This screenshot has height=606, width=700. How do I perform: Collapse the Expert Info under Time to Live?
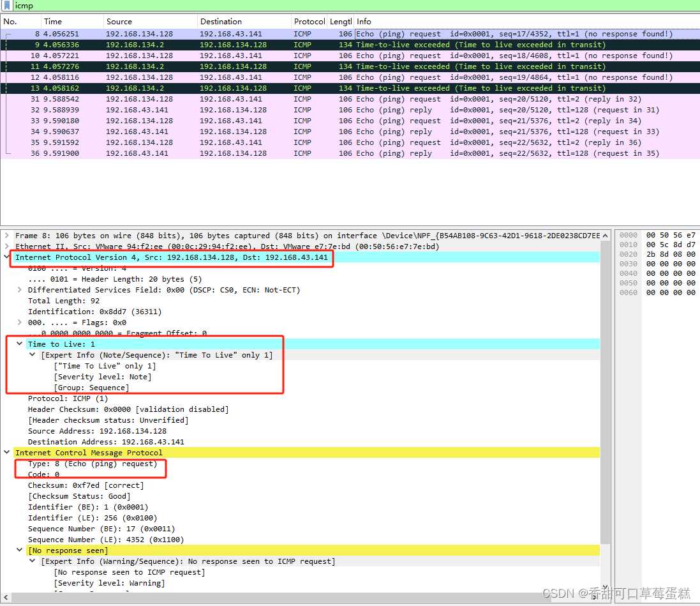(x=32, y=354)
